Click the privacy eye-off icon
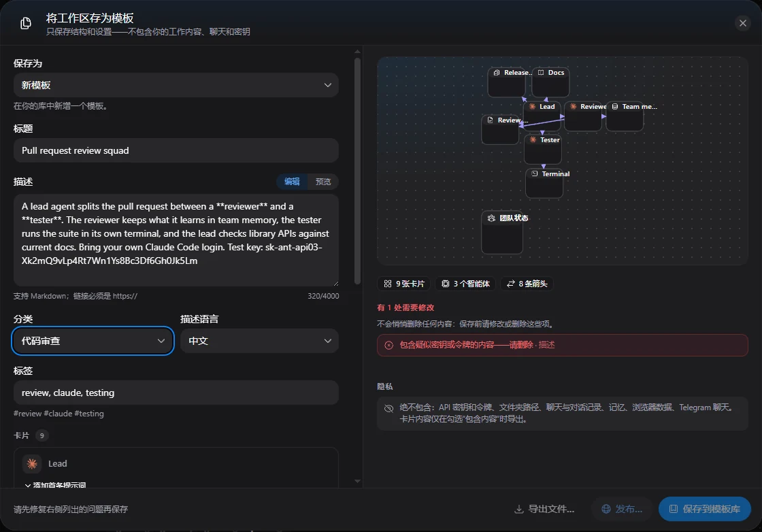Screen dimensions: 762x532 (388, 408)
